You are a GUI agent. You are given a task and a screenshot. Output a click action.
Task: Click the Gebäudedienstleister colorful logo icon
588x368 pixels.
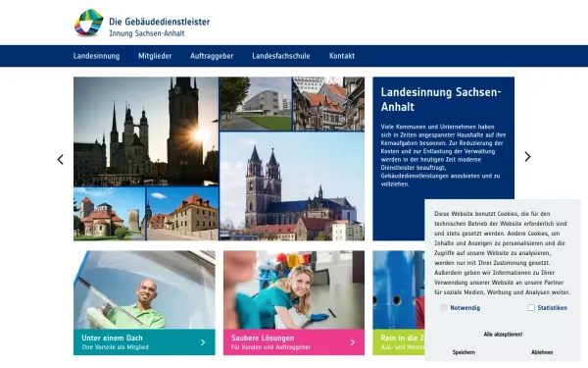pos(89,23)
